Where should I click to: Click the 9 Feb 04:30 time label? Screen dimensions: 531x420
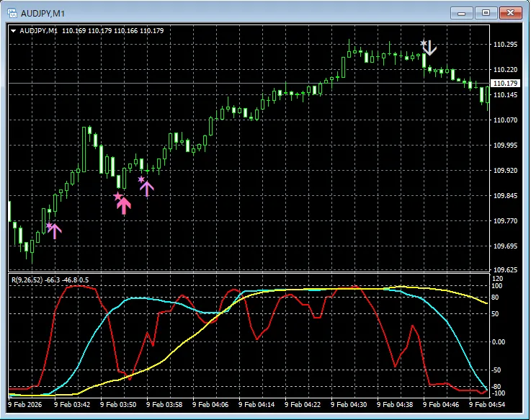pyautogui.click(x=349, y=404)
